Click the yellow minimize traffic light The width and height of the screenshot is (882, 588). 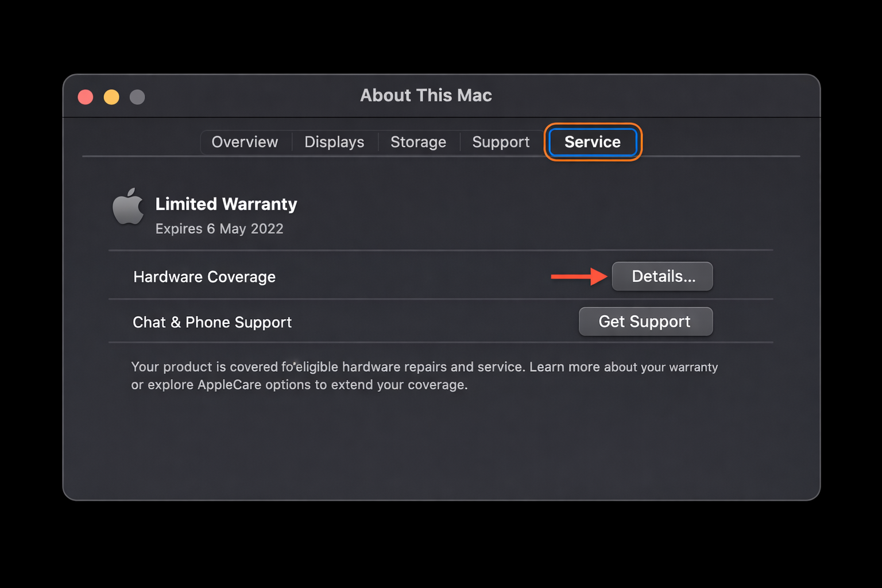pos(111,96)
